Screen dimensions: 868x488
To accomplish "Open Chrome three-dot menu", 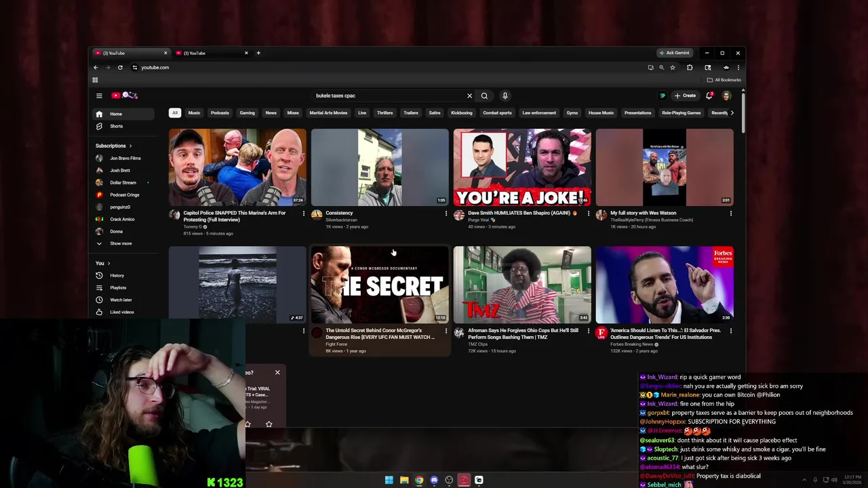I will tap(738, 67).
